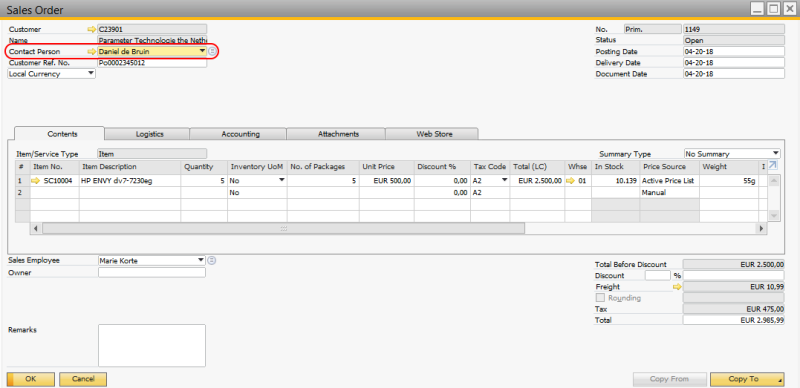Screen dimensions: 800x388
Task: Open Contact Person details via yellow arrow
Action: (x=92, y=52)
